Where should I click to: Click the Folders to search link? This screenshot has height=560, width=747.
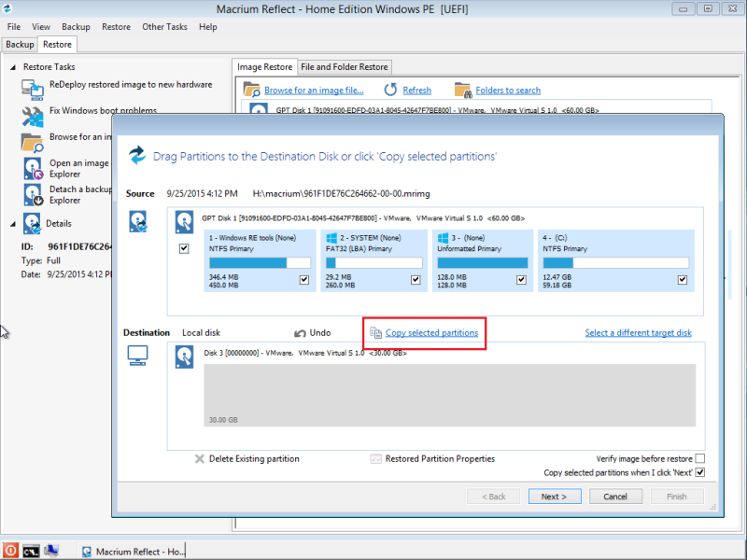point(508,91)
